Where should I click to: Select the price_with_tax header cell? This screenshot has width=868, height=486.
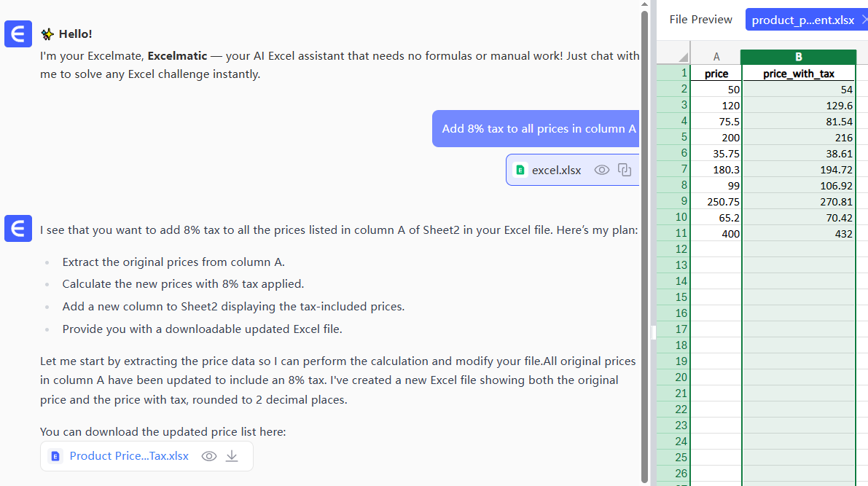click(799, 74)
